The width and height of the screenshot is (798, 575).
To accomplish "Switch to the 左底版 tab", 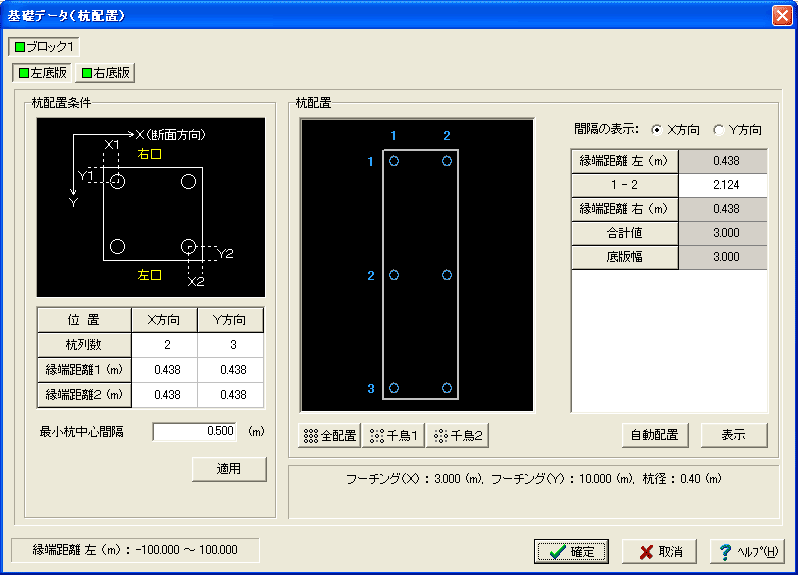I will (x=42, y=73).
